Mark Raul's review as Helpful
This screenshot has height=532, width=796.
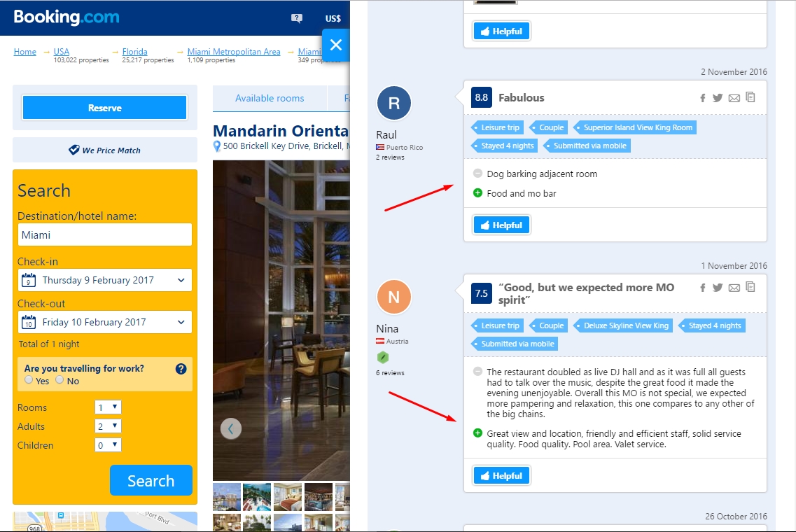pyautogui.click(x=501, y=225)
